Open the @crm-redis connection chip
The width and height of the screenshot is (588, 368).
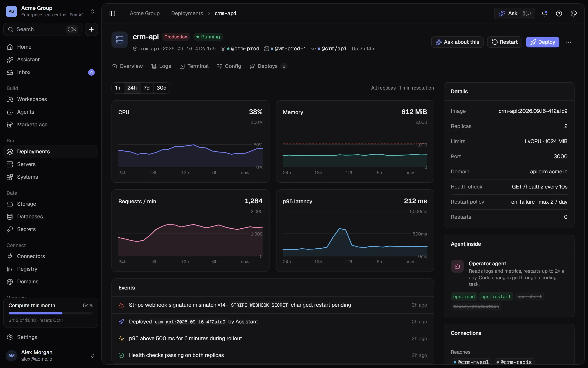514,362
